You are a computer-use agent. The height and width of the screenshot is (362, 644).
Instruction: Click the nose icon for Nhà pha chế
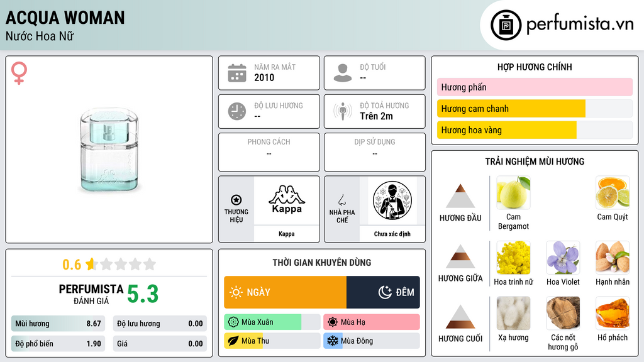coord(341,200)
